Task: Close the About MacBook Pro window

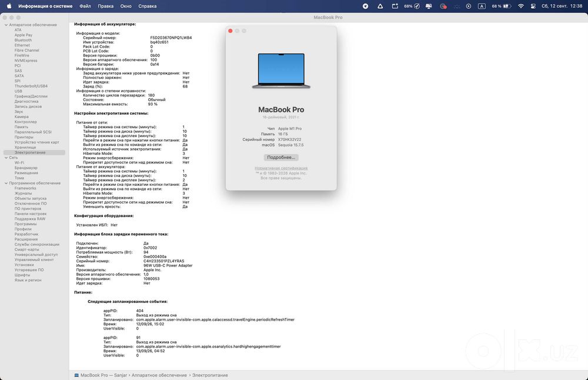Action: [230, 31]
